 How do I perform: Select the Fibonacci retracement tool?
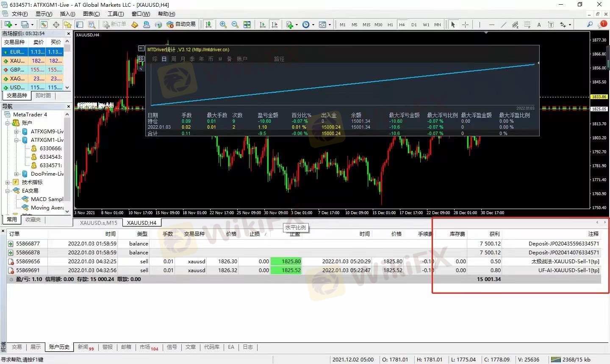tap(527, 25)
